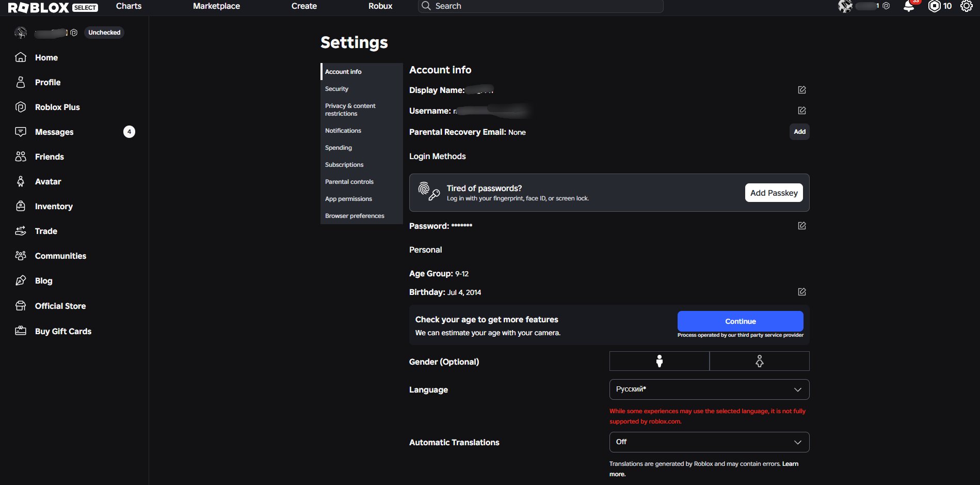
Task: Switch to the Subscriptions settings tab
Action: coord(362,165)
